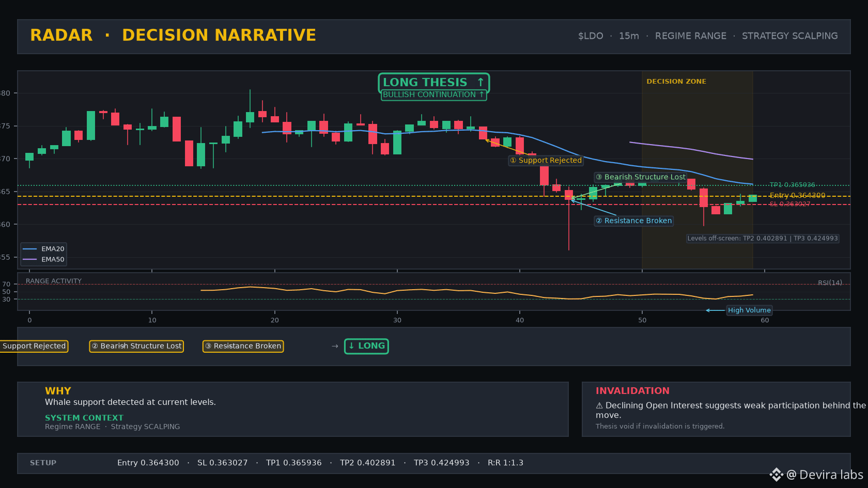The height and width of the screenshot is (488, 868).
Task: Click the Support Rejected step chip
Action: tap(34, 346)
